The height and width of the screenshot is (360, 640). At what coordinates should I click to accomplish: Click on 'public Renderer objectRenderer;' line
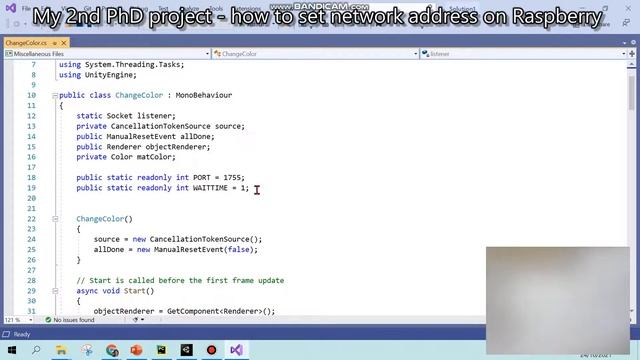click(143, 147)
